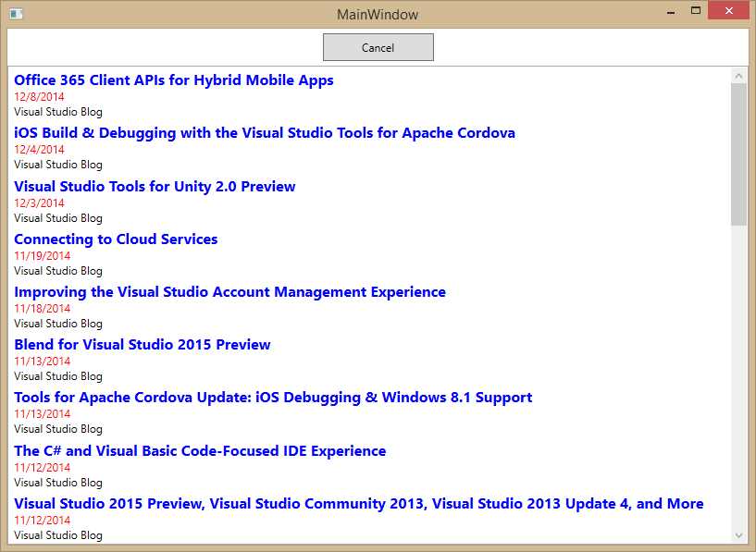Click the MainWindow title bar text
Screen dimensions: 756x552
(x=378, y=13)
